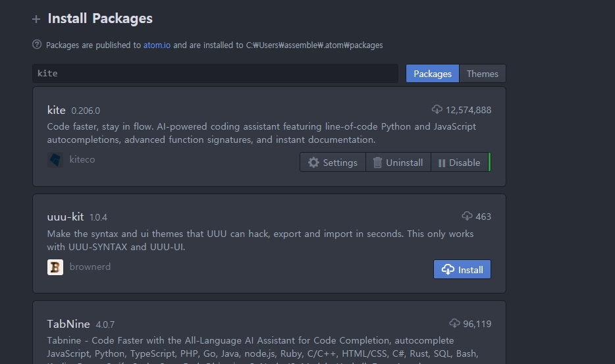Open the TabNine package title

[x=68, y=324]
